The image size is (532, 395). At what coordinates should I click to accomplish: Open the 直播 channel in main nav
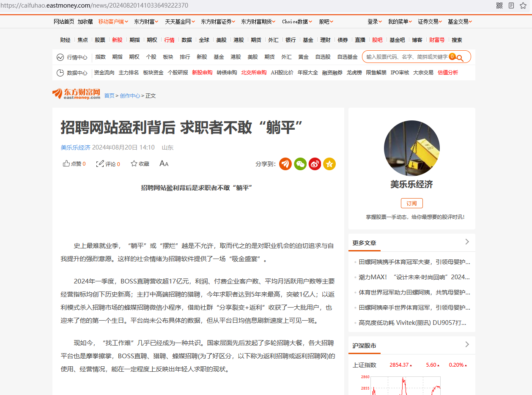[x=360, y=40]
